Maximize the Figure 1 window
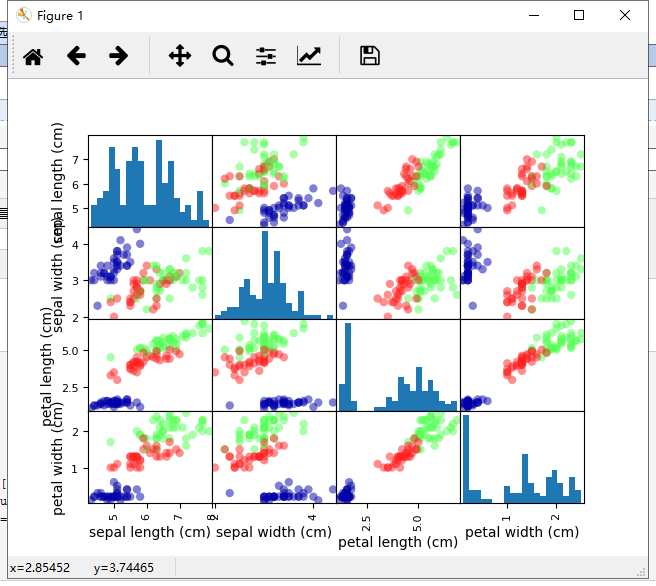Viewport: 656px width, 586px height. 579,15
